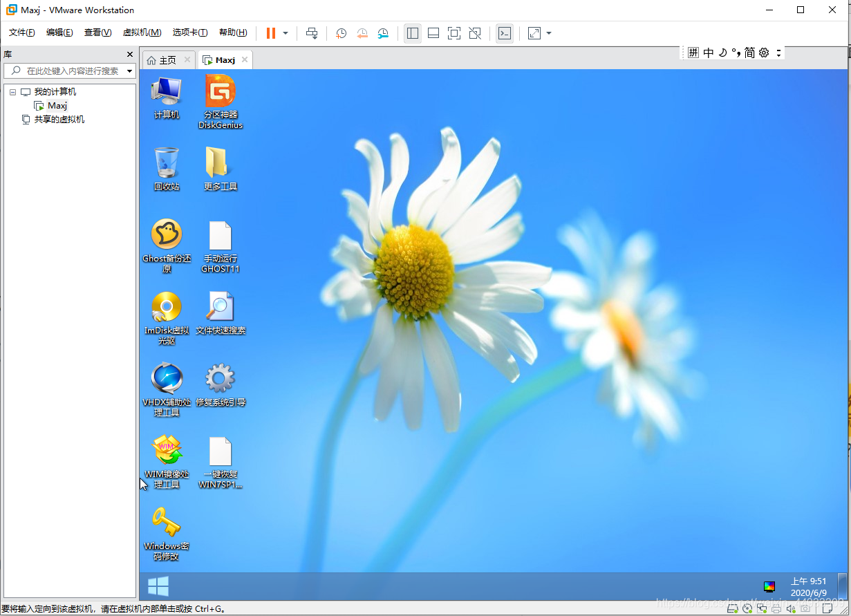Open the 帮助 menu
This screenshot has width=851, height=616.
[x=233, y=32]
